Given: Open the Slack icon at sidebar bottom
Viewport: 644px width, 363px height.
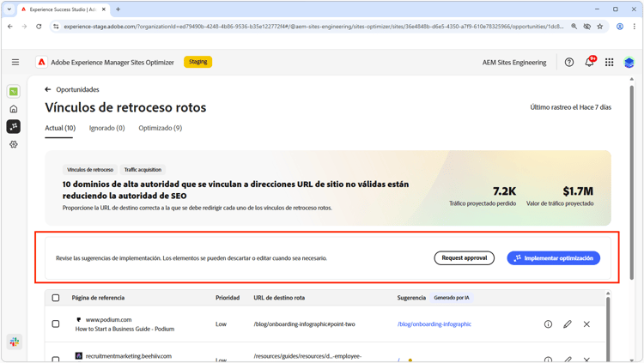Looking at the screenshot, I should point(15,342).
